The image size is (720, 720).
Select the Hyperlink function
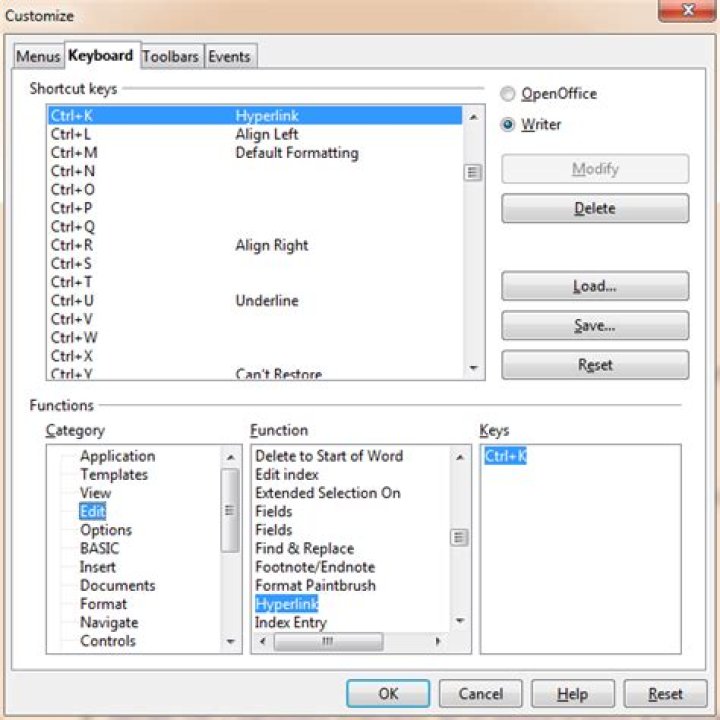[x=287, y=604]
